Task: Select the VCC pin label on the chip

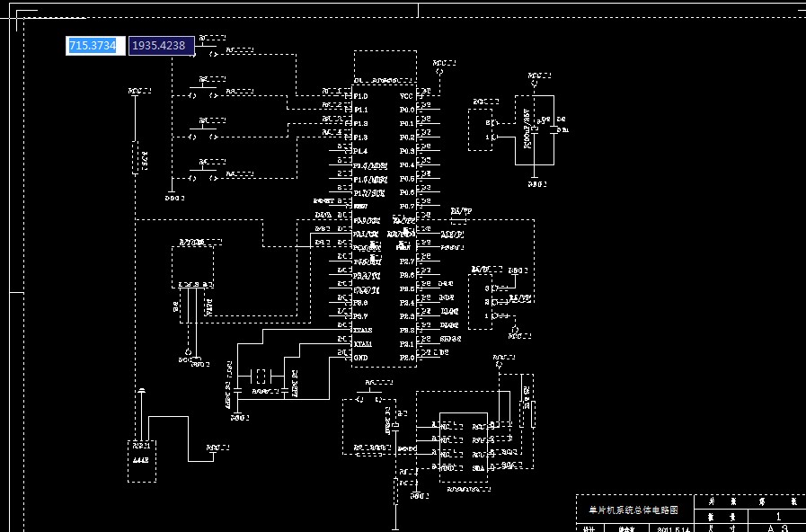Action: [406, 96]
